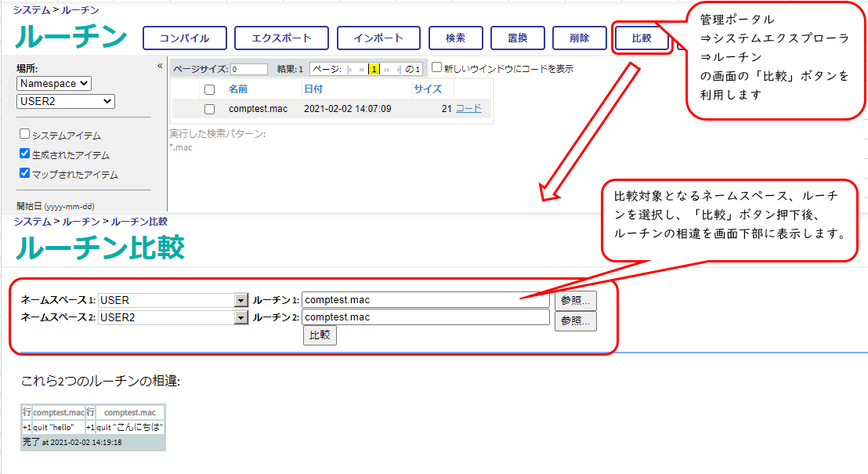The width and height of the screenshot is (868, 474).
Task: Open the コード link for comptest.mac
Action: (468, 108)
